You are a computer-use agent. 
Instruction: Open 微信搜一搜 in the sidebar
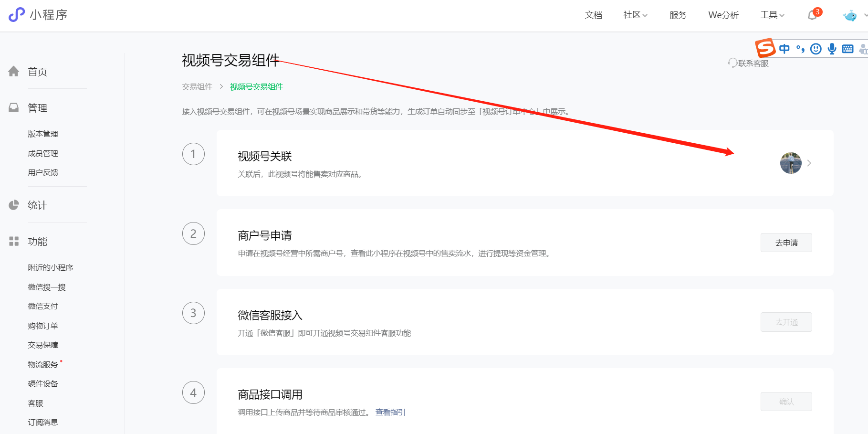point(47,287)
